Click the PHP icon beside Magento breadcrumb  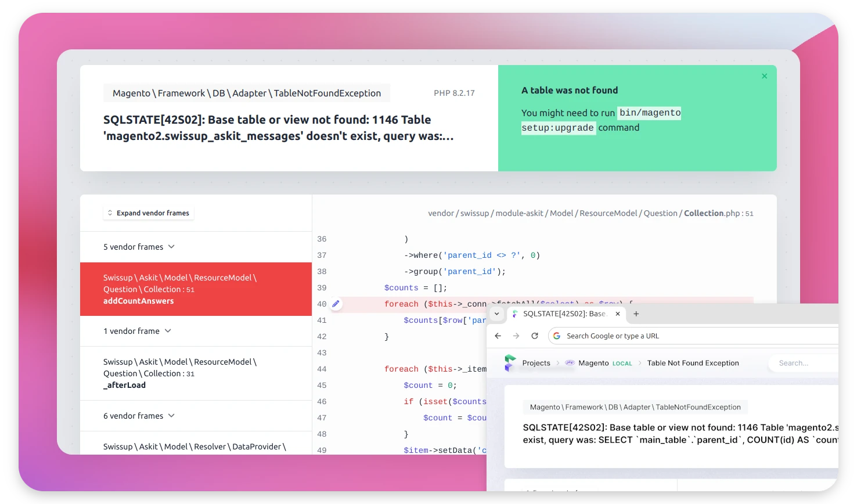coord(570,363)
